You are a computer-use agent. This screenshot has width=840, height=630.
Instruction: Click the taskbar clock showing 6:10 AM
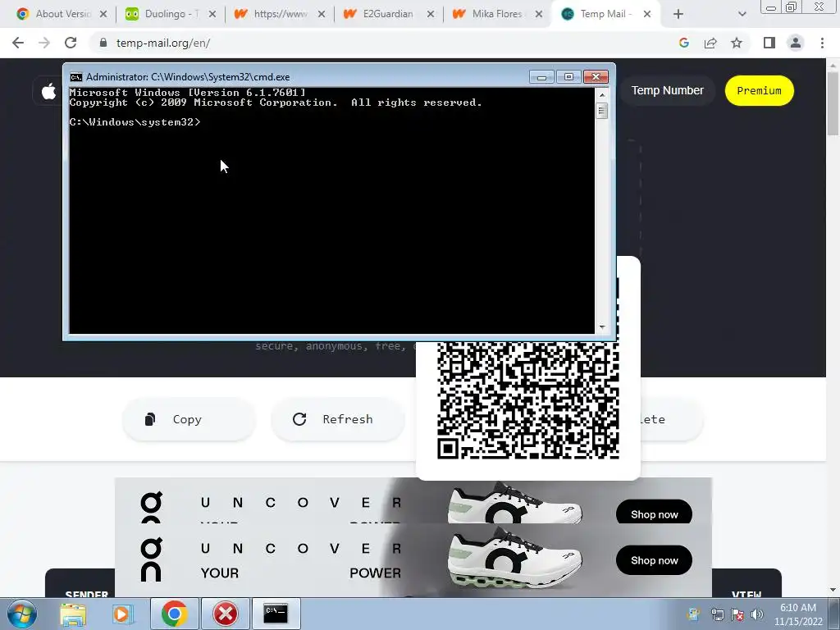point(798,614)
